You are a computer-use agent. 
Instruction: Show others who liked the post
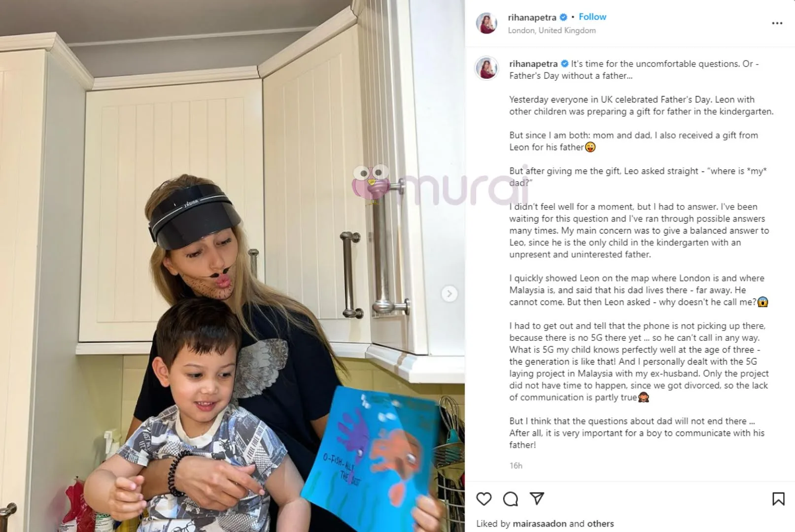point(600,524)
